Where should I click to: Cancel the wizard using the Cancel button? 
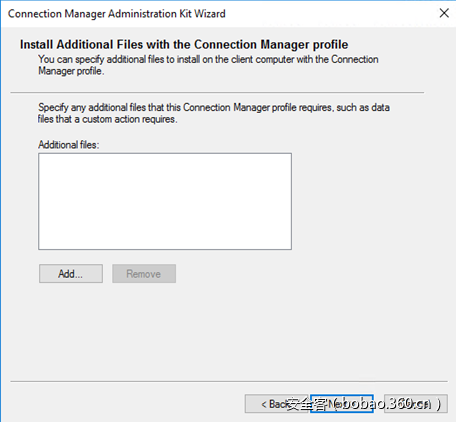(416, 404)
